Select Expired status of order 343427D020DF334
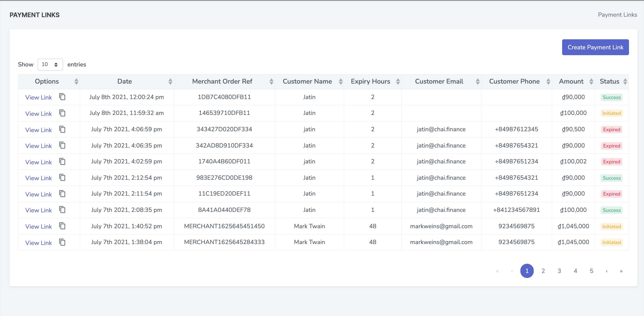The image size is (644, 316). [x=611, y=130]
